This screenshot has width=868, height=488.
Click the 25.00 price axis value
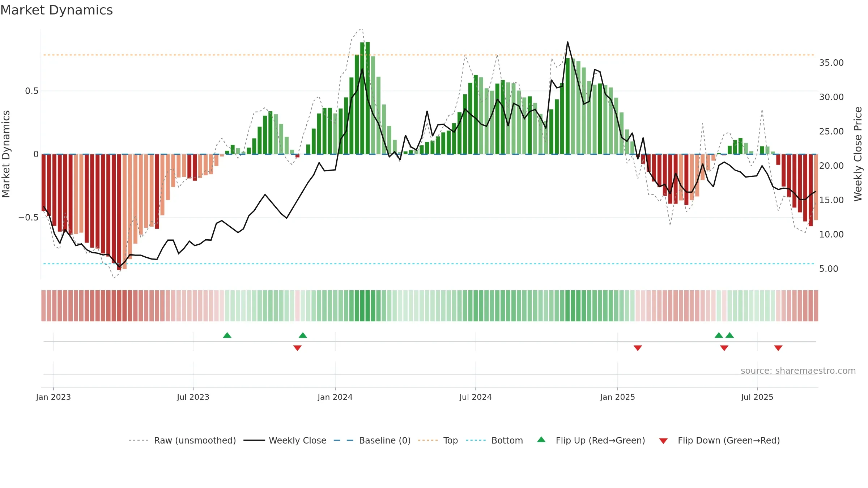831,131
